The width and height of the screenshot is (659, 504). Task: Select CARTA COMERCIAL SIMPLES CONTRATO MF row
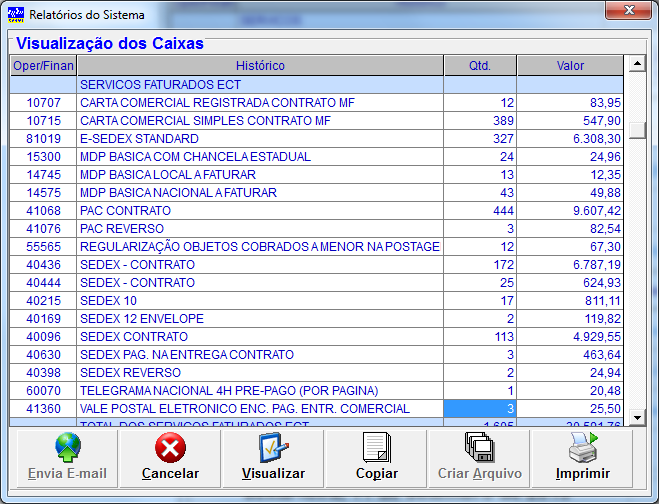click(x=316, y=121)
